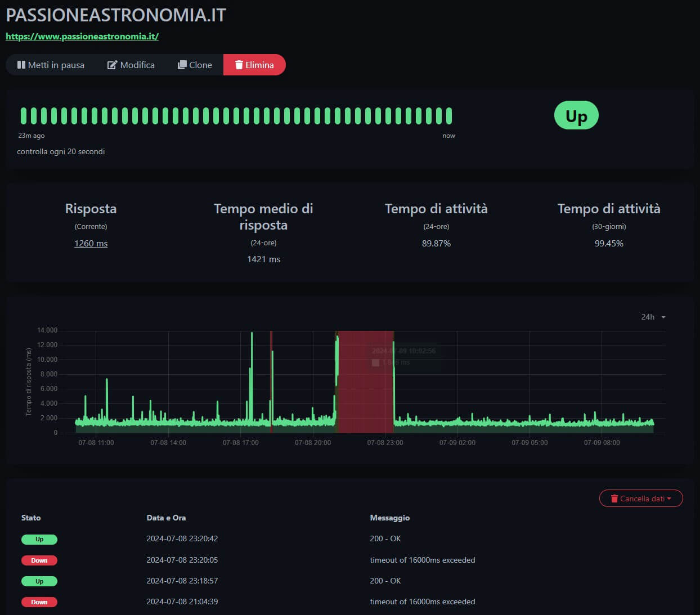Click the 89.87% 24-hour uptime value
This screenshot has width=700, height=615.
(436, 243)
